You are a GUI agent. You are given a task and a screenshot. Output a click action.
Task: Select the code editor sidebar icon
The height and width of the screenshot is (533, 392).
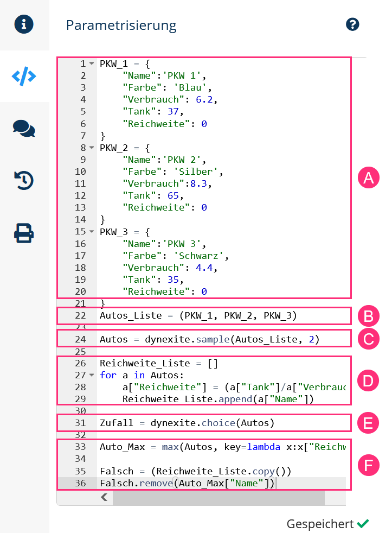coord(24,76)
